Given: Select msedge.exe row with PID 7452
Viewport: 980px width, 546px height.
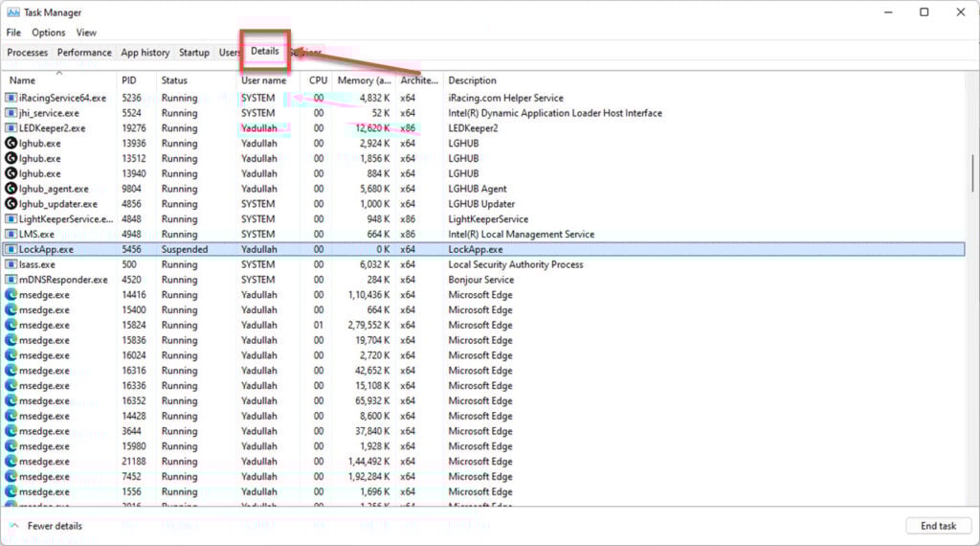Looking at the screenshot, I should (483, 477).
